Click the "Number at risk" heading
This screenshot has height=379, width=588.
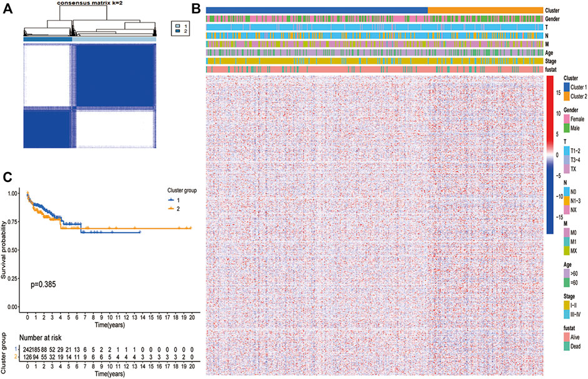(41, 338)
